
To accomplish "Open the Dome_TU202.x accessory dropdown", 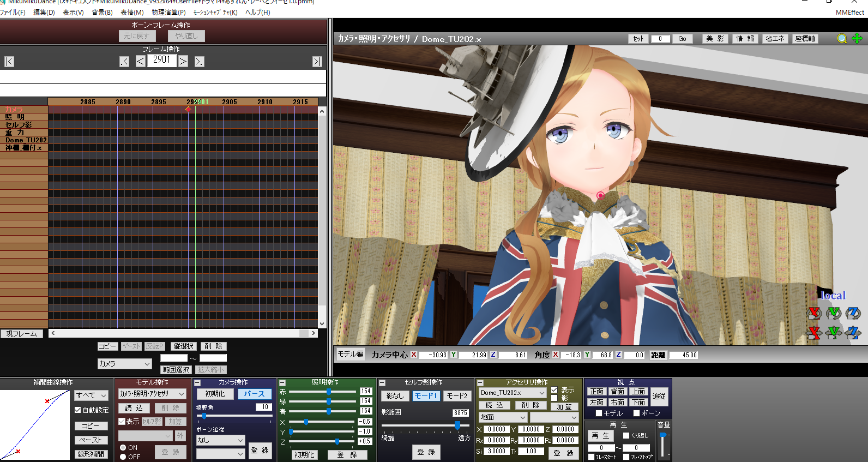I will tap(513, 393).
